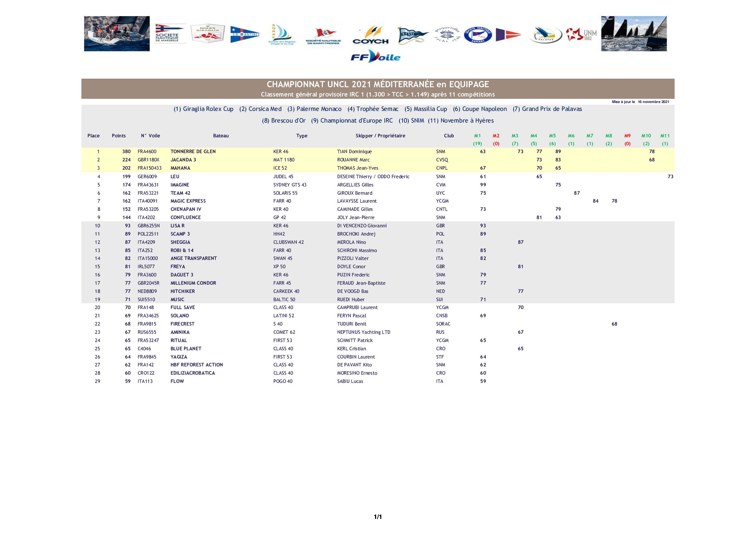
Task: Click the S.R. Antibes pennant logo
Action: click(x=245, y=34)
